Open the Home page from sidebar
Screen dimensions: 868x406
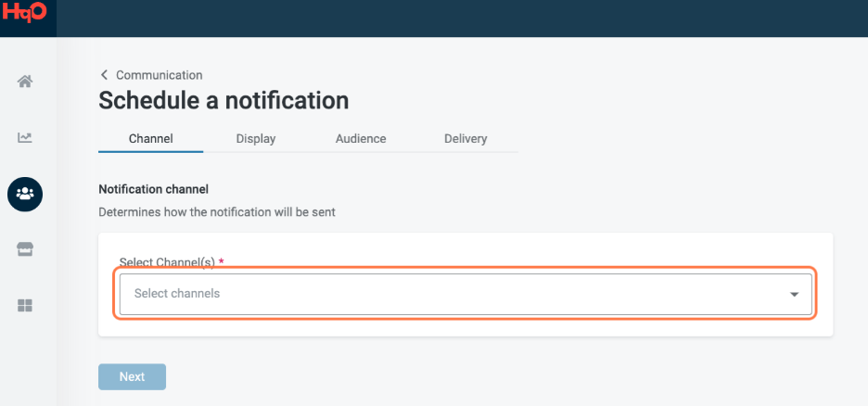tap(25, 82)
